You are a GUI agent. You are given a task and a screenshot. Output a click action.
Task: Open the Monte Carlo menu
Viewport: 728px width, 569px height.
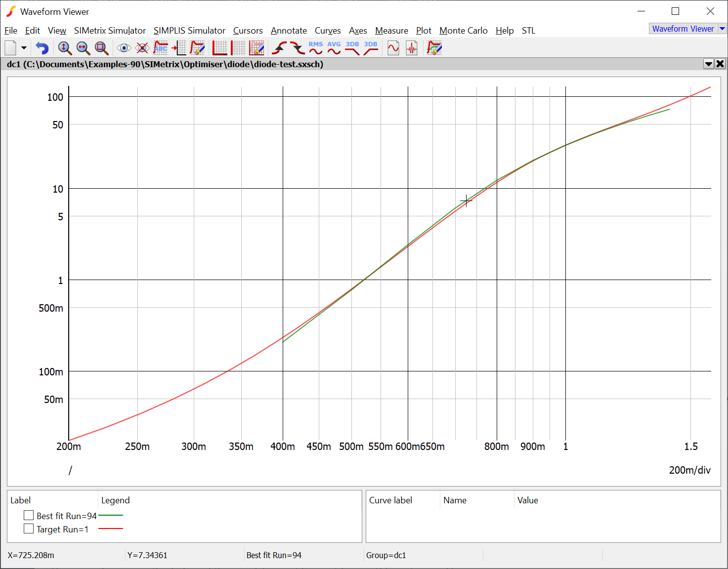click(x=463, y=31)
